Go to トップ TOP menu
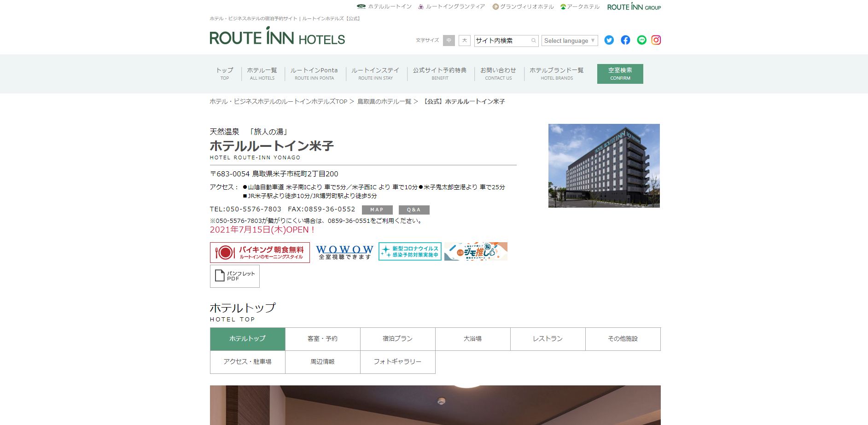Screen dimensions: 868x425 click(x=225, y=74)
